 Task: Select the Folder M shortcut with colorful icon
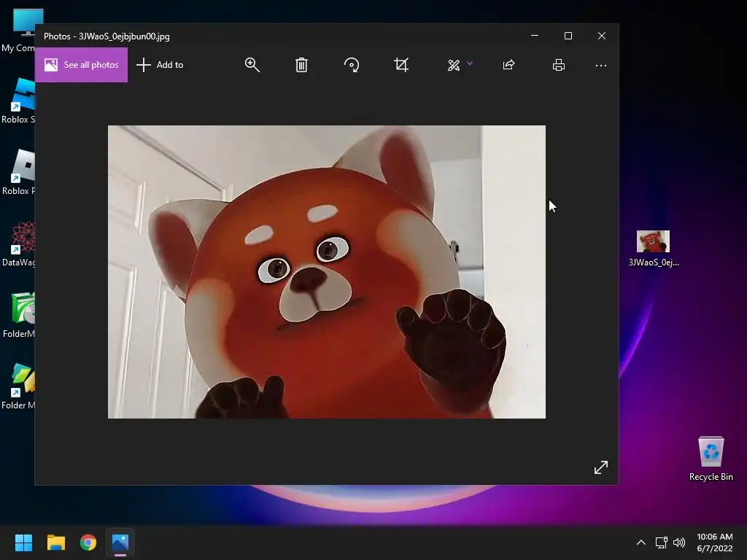[x=18, y=386]
